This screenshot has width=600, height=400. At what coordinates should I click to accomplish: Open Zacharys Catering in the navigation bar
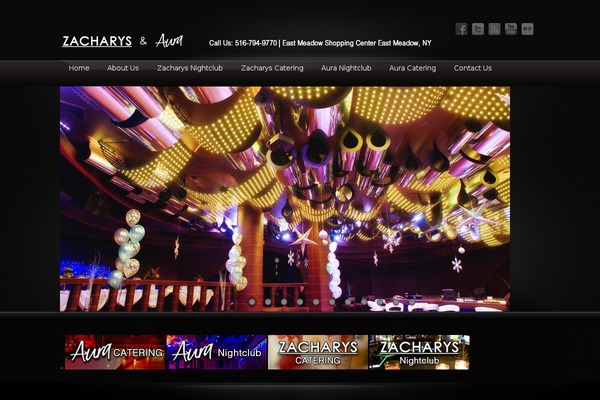272,68
